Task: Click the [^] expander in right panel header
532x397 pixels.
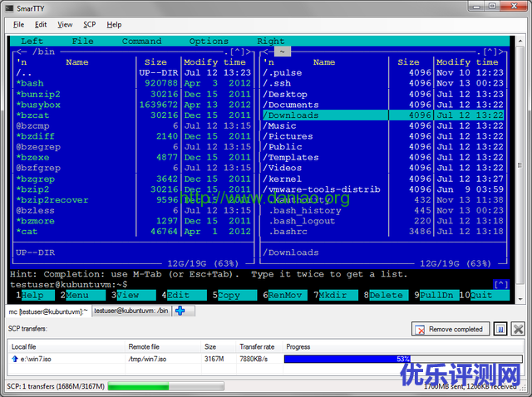Action: [490, 51]
